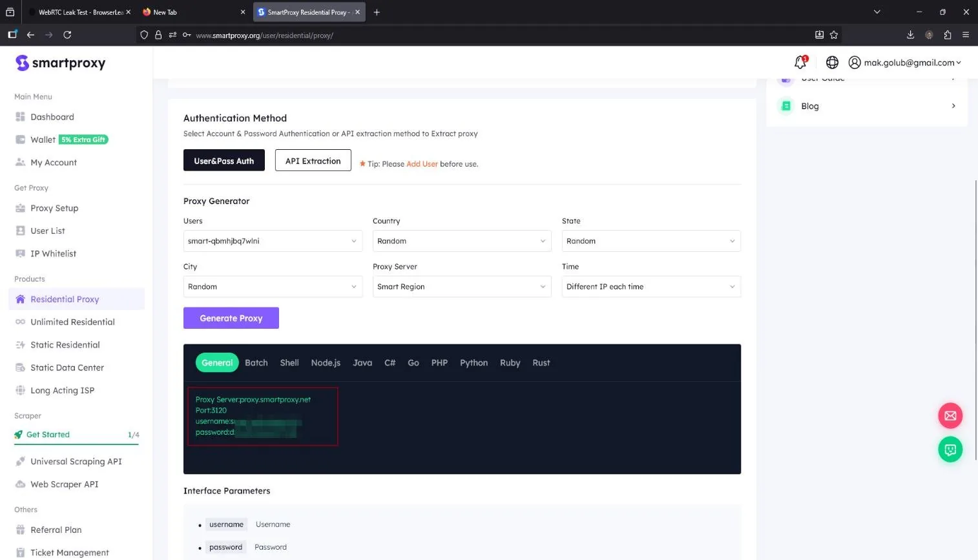
Task: Open the Country dropdown
Action: click(462, 241)
